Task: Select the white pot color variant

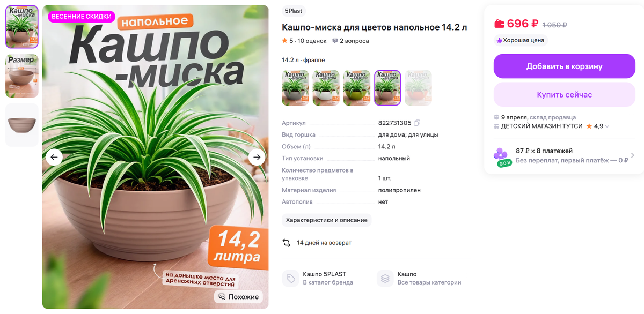Action: point(326,88)
